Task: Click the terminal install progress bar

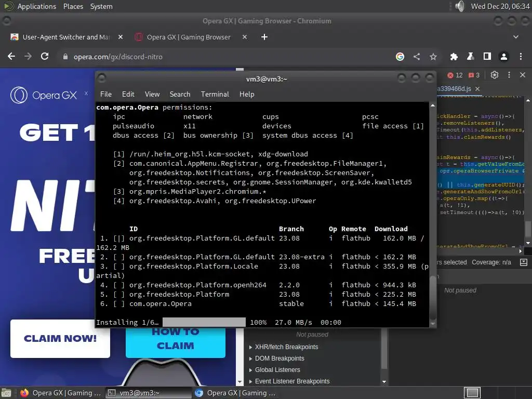Action: [204, 322]
